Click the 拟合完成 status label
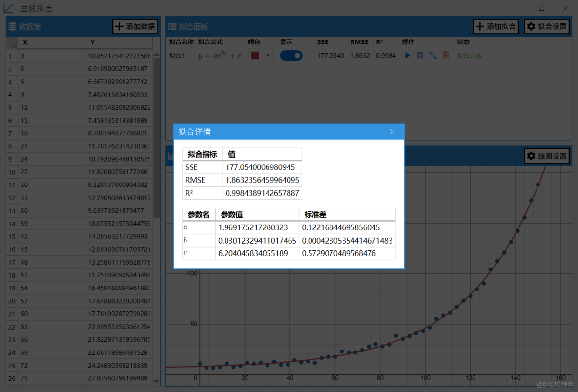The image size is (578, 392). (x=469, y=55)
